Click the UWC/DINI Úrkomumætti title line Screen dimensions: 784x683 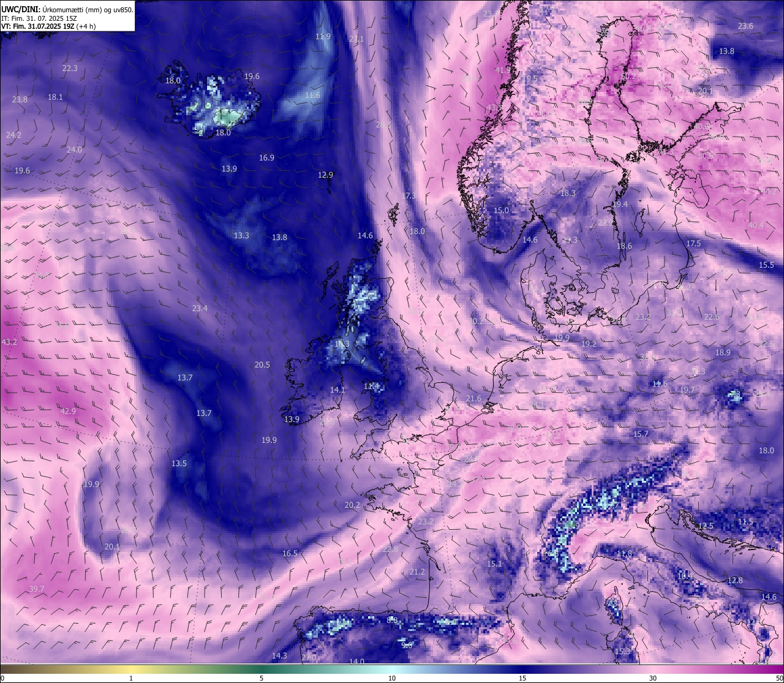(67, 9)
